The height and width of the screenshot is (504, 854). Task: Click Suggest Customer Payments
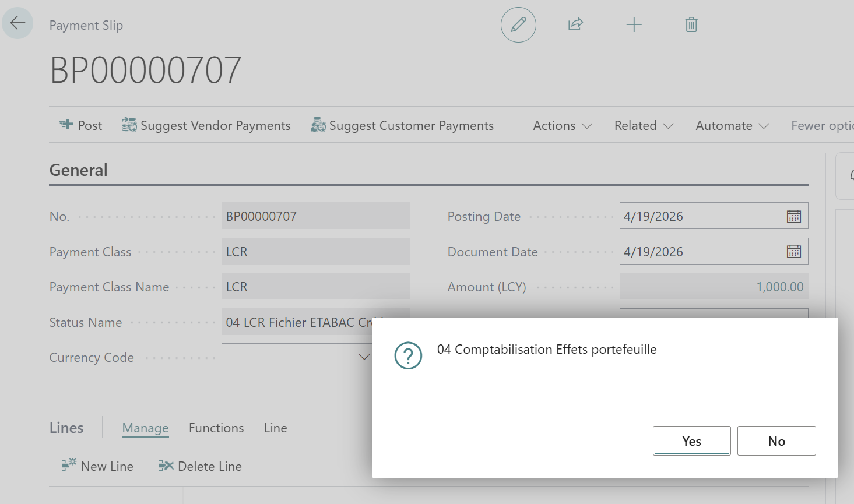402,125
